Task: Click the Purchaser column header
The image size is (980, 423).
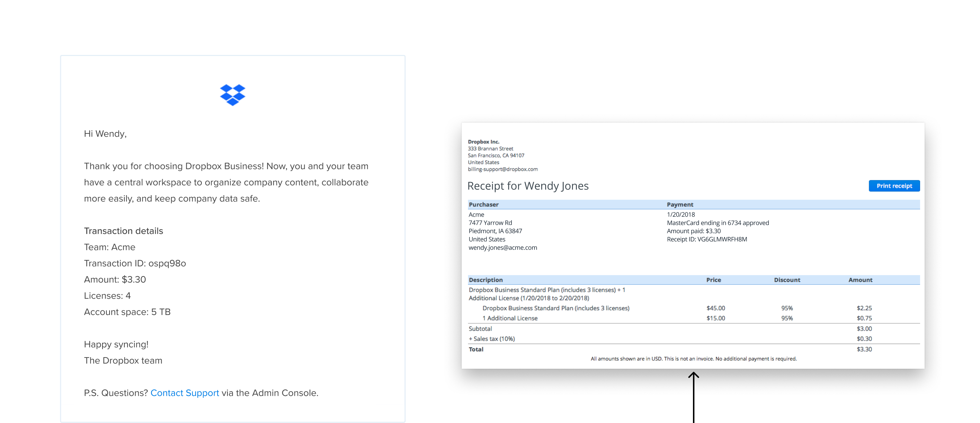Action: [x=483, y=204]
